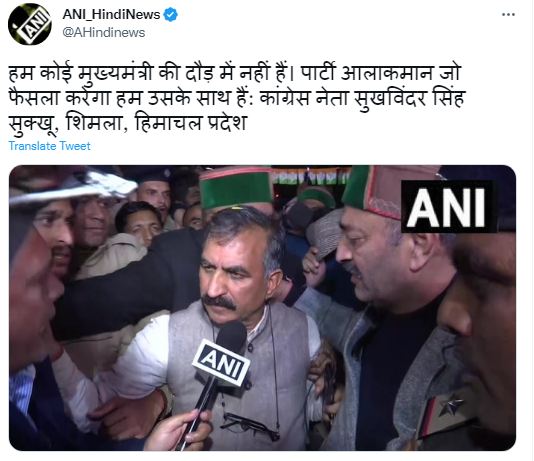The width and height of the screenshot is (534, 461).
Task: Open the ANI_HindiNews display name
Action: click(111, 14)
